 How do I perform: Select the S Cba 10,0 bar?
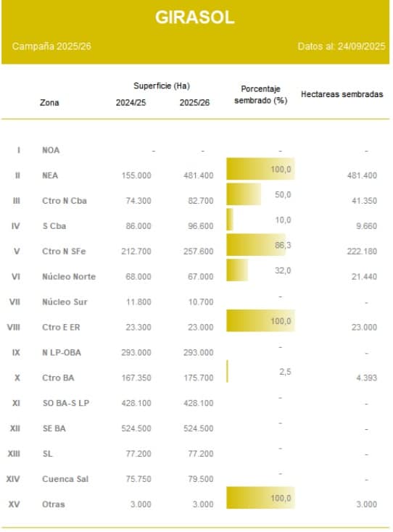[230, 220]
